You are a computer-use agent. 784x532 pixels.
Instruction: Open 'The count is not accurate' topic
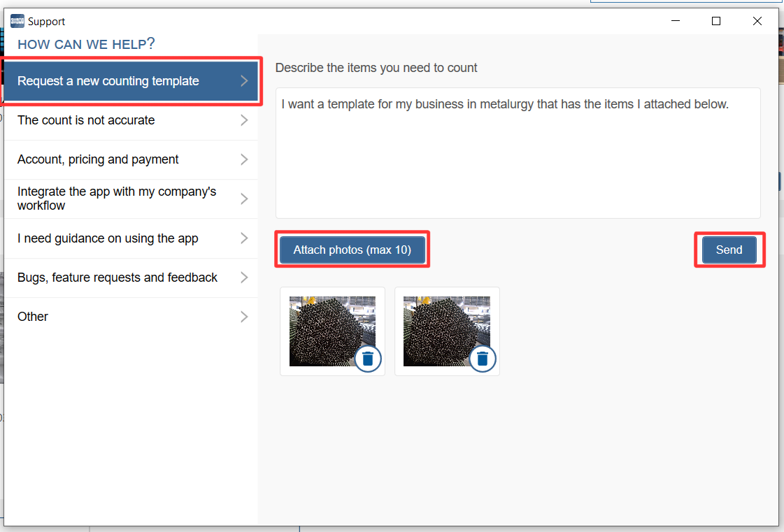(x=86, y=120)
